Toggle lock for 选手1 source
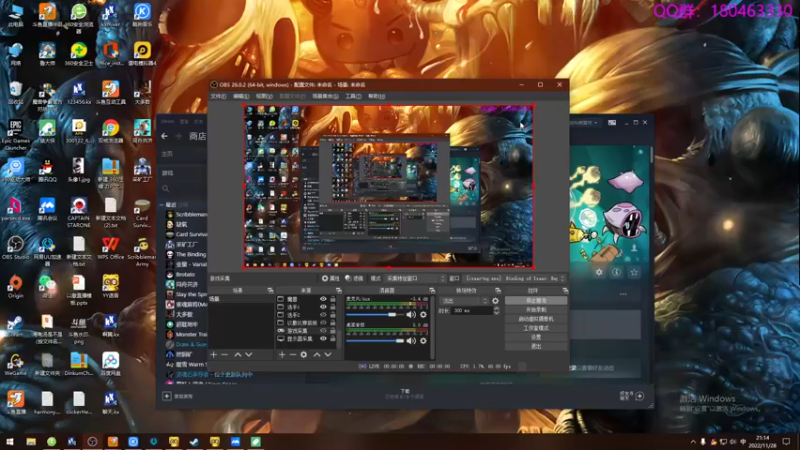Image resolution: width=800 pixels, height=450 pixels. click(x=333, y=307)
